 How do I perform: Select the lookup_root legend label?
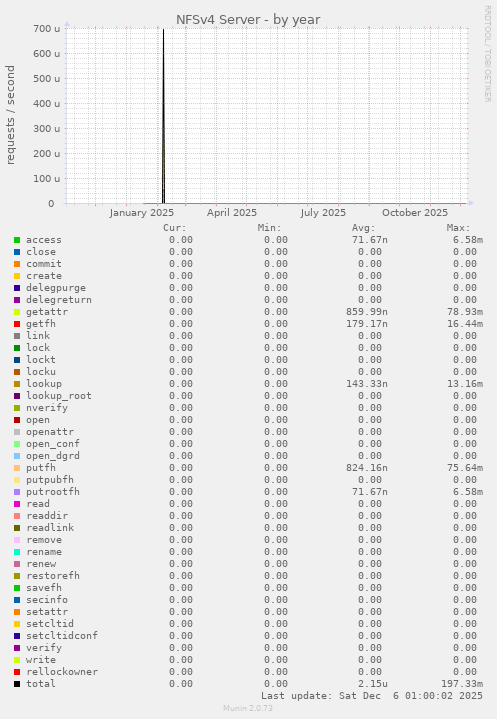[x=59, y=396]
